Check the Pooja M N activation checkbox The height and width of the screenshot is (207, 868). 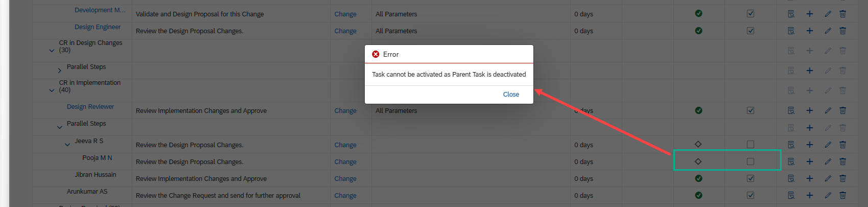(750, 162)
